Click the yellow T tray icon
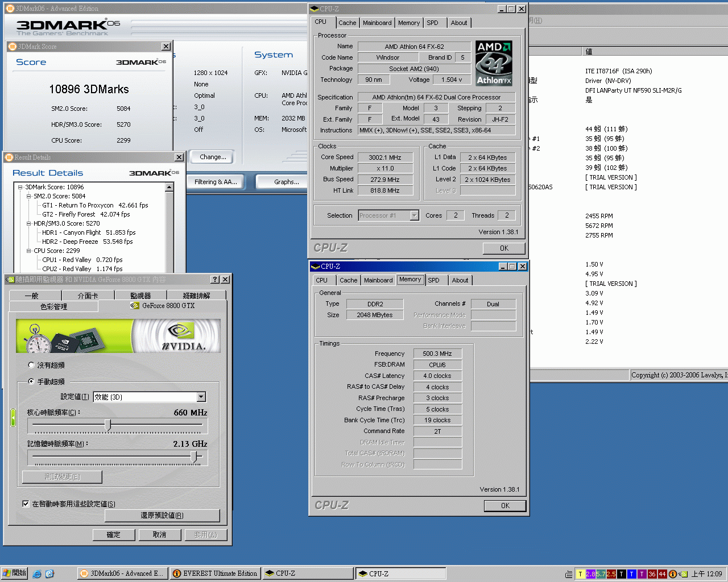This screenshot has width=728, height=582. pyautogui.click(x=580, y=574)
